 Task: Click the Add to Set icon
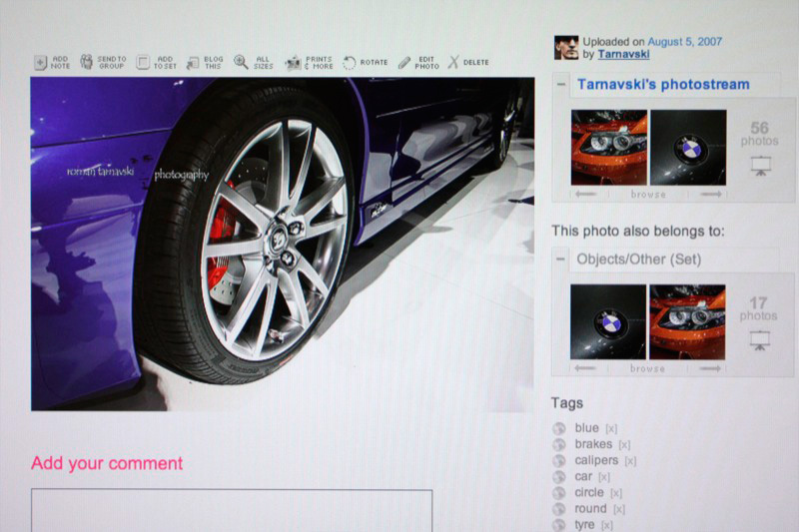pyautogui.click(x=143, y=62)
